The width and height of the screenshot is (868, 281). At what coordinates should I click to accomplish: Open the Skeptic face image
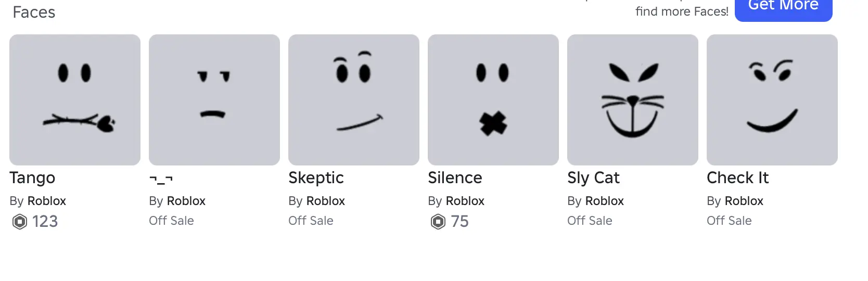click(x=354, y=100)
